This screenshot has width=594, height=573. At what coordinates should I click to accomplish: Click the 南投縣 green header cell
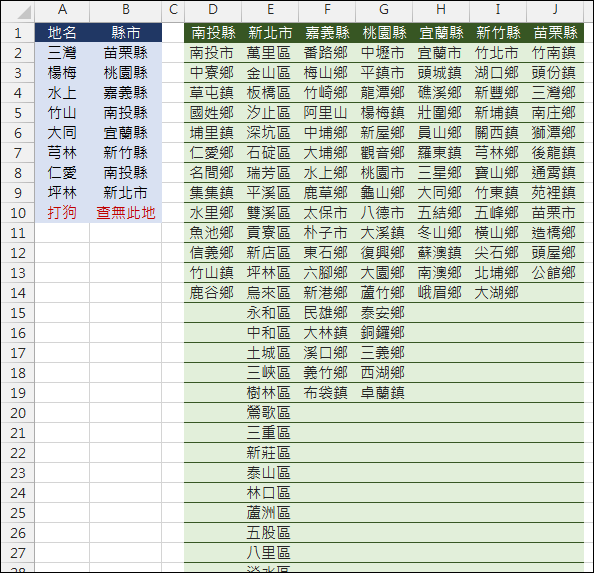(213, 33)
